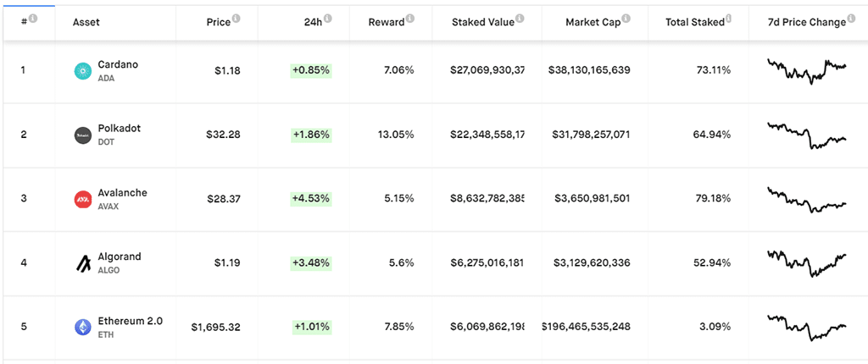Screen dimensions: 868x364
Task: Click the 5.6% Algorand reward value
Action: coord(402,262)
